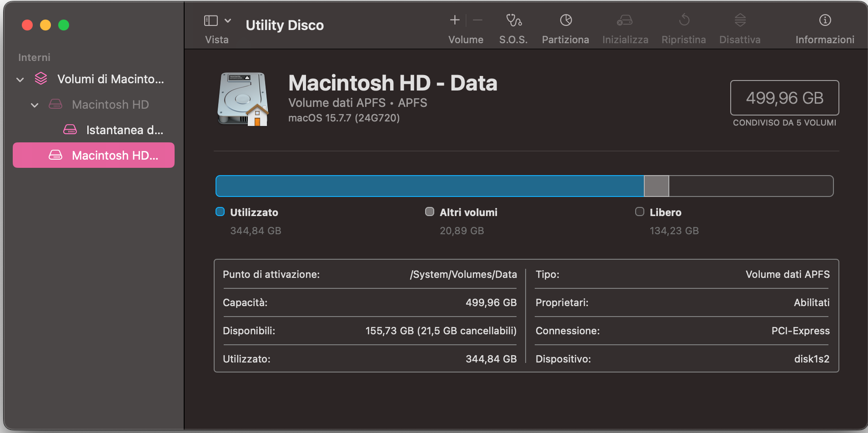Click the 20,89 GB other volumes value
Image resolution: width=868 pixels, height=433 pixels.
(462, 231)
